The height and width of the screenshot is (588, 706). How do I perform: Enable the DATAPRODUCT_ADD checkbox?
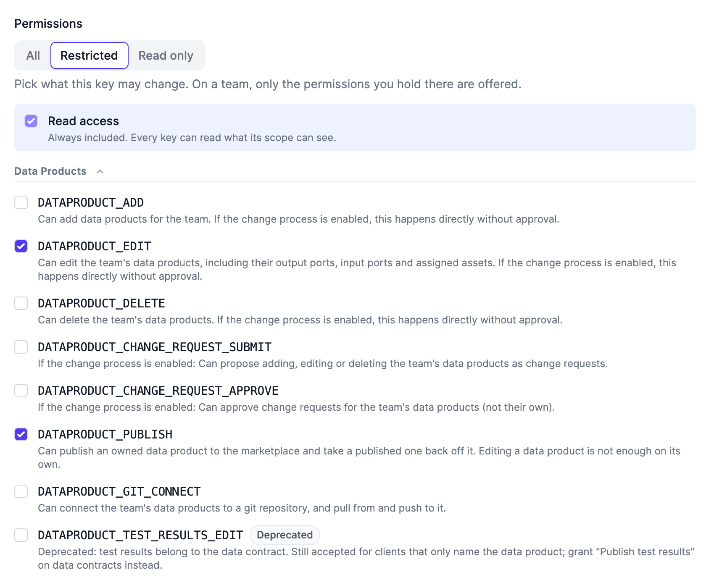pos(21,202)
